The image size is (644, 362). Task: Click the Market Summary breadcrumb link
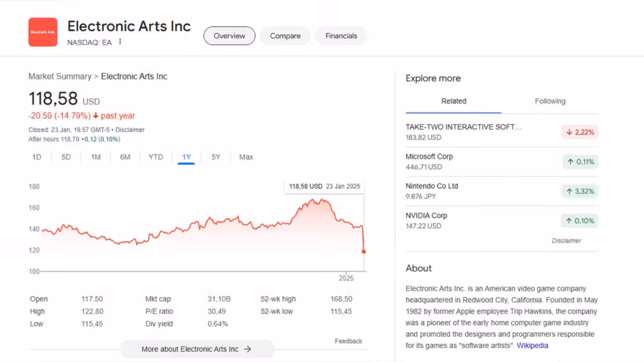pyautogui.click(x=60, y=77)
